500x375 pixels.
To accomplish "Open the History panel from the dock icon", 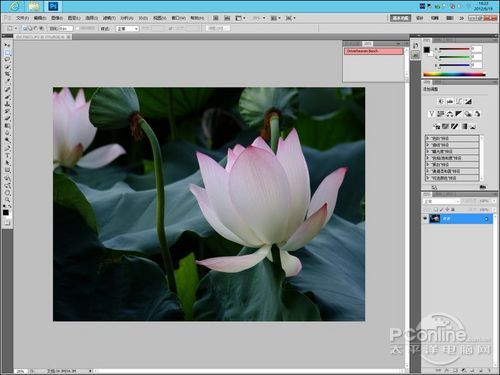I will point(415,45).
